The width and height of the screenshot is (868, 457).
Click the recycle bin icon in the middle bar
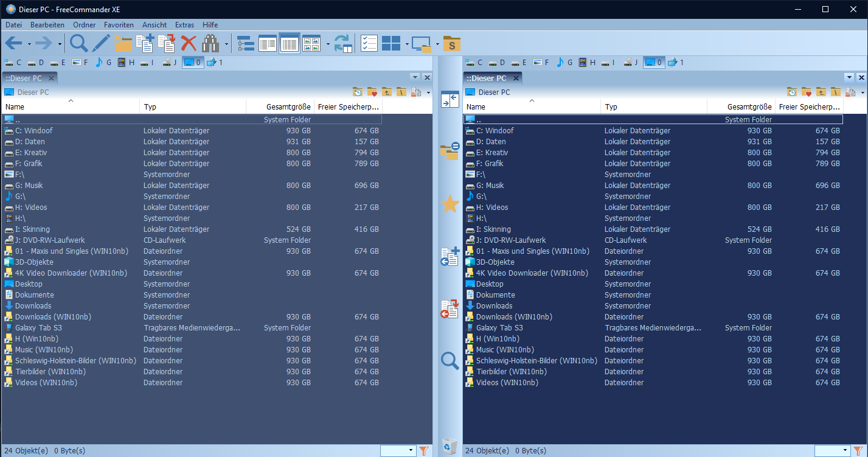(x=450, y=446)
